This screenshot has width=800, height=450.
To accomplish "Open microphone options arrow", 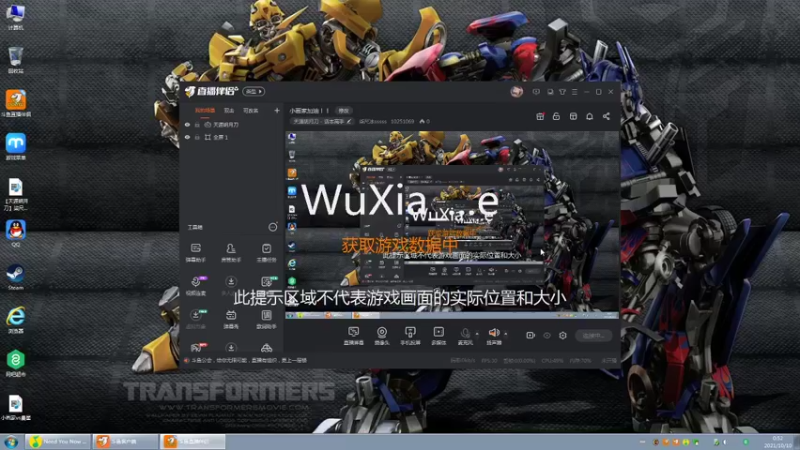I will coord(477,334).
